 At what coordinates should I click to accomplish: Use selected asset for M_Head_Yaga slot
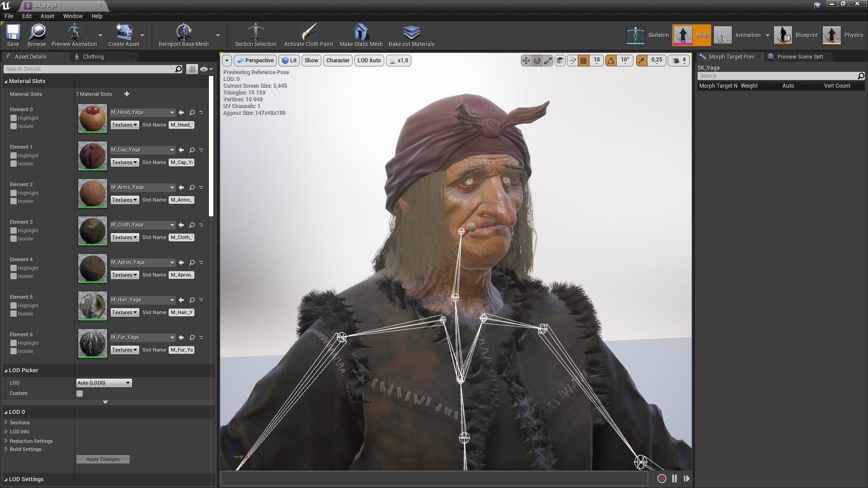coord(181,113)
